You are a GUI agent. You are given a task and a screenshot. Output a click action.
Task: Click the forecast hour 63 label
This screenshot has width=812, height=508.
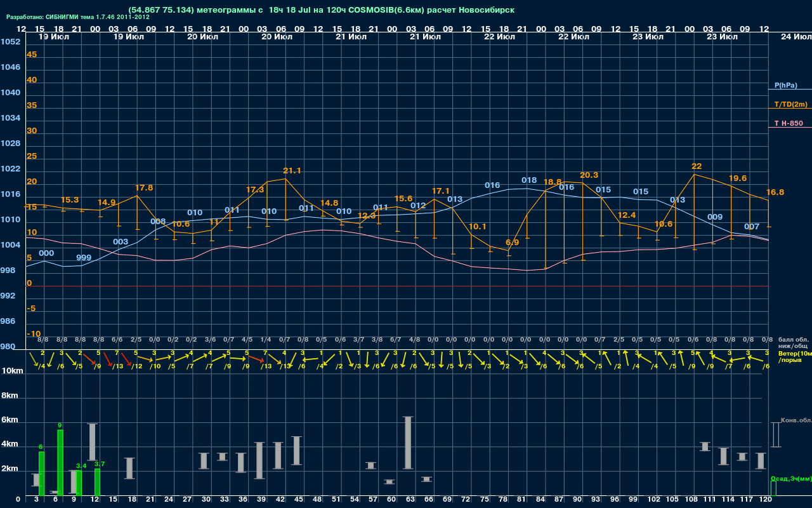[410, 500]
